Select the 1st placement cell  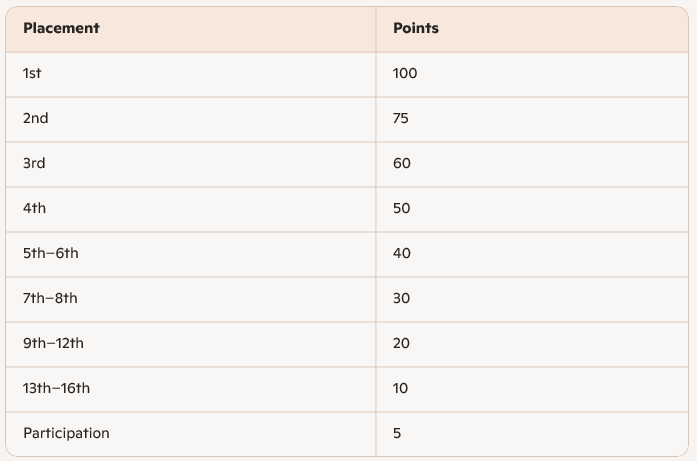pos(33,73)
